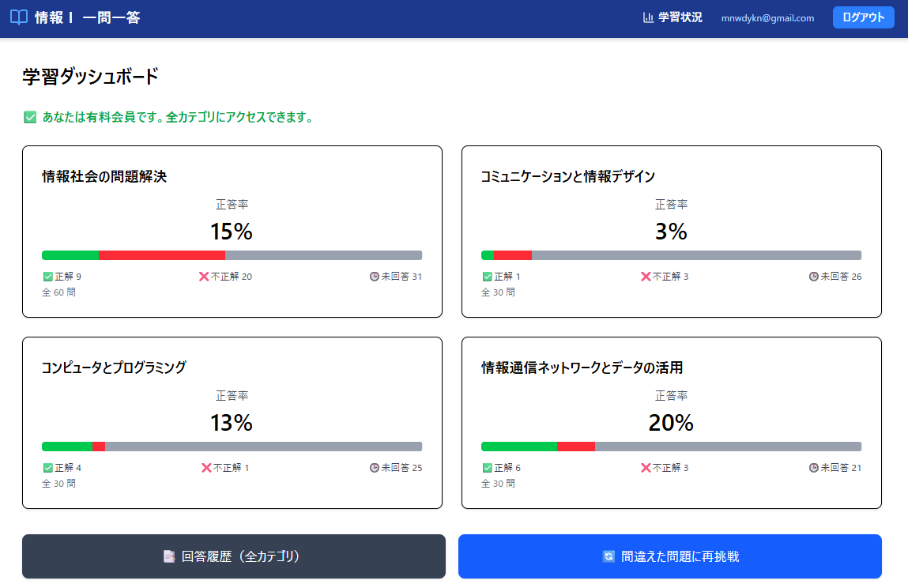Click the book logo icon in header
This screenshot has height=588, width=908.
[x=19, y=17]
